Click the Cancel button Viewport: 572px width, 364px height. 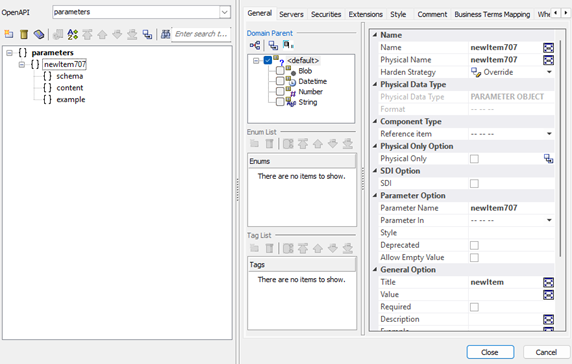546,352
